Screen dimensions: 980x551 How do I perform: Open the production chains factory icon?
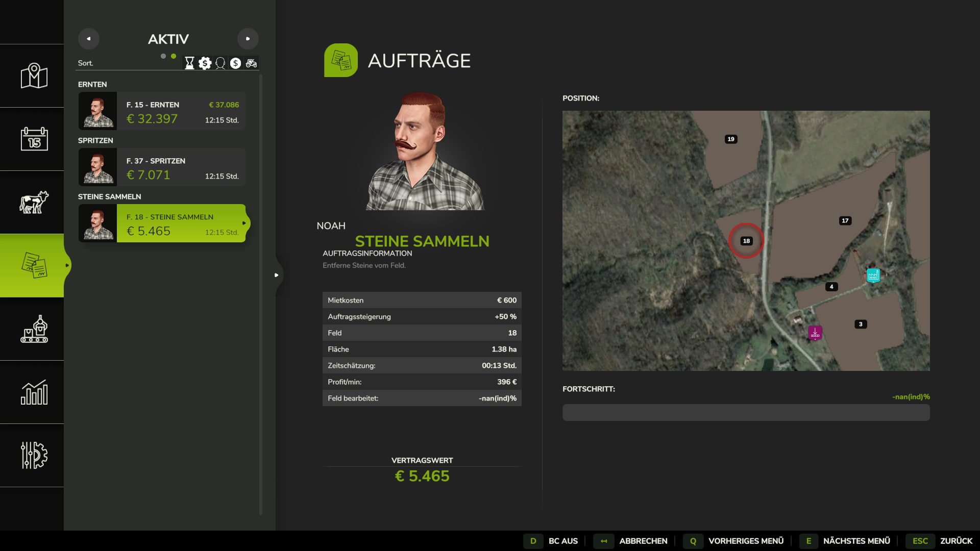34,329
